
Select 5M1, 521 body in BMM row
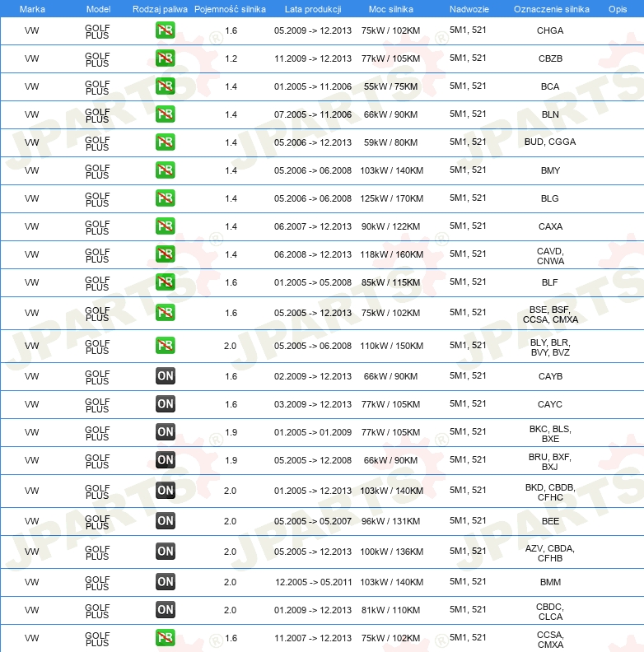point(468,581)
